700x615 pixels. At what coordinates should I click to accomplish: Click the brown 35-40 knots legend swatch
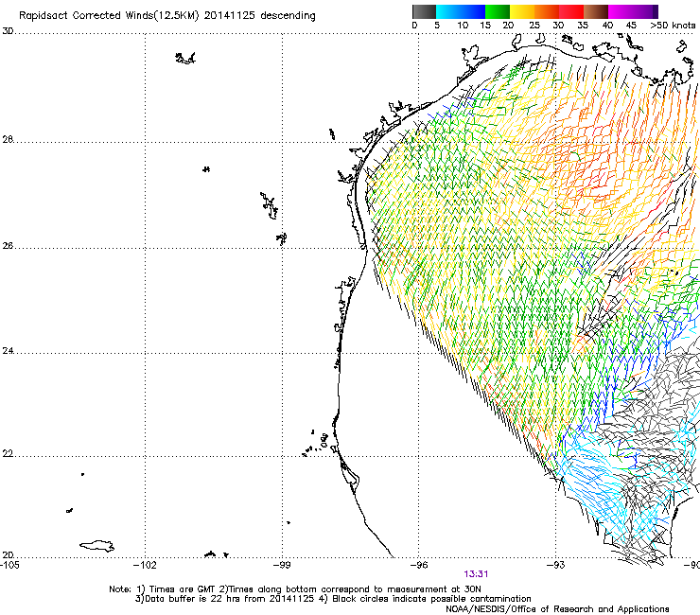click(x=596, y=11)
